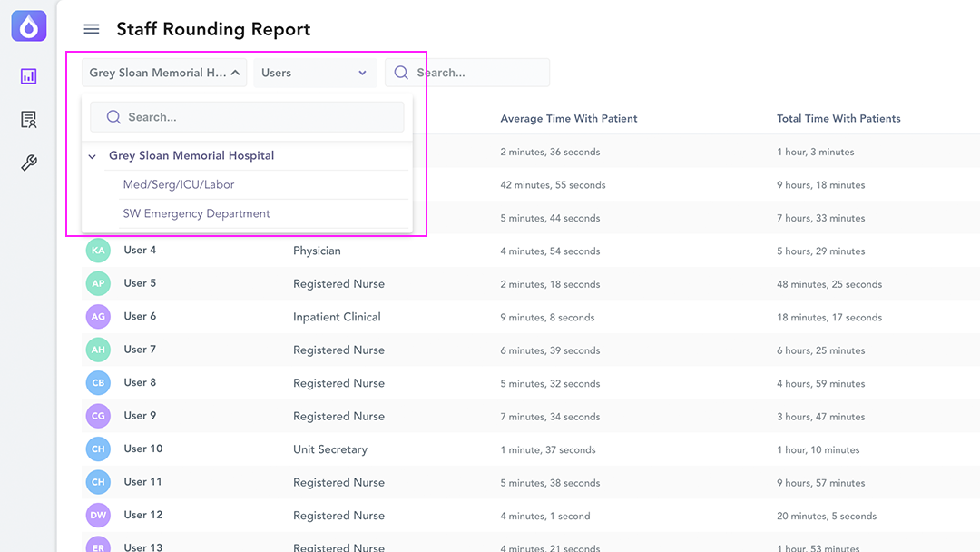Select Med/Serg/ICU/Labor unit option

point(179,184)
